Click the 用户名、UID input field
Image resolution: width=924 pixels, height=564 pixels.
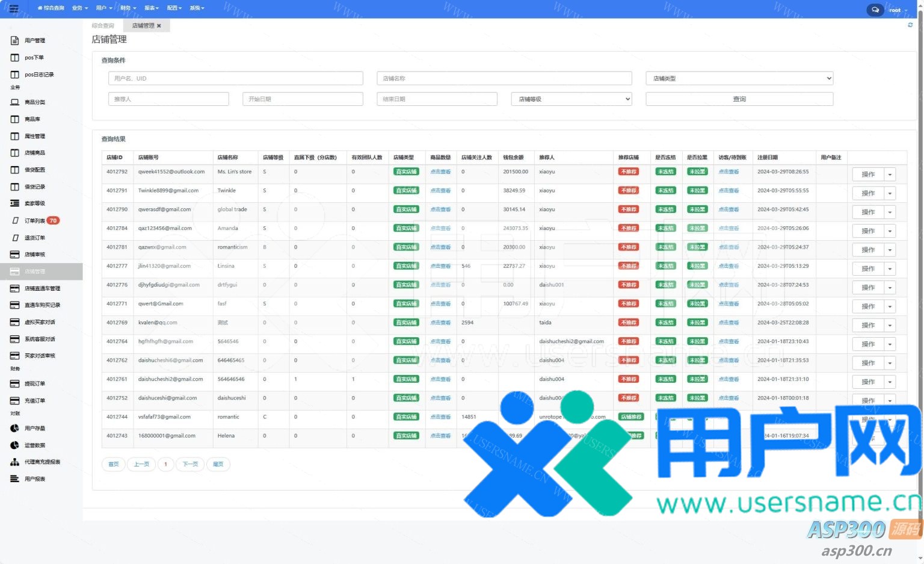pos(236,78)
